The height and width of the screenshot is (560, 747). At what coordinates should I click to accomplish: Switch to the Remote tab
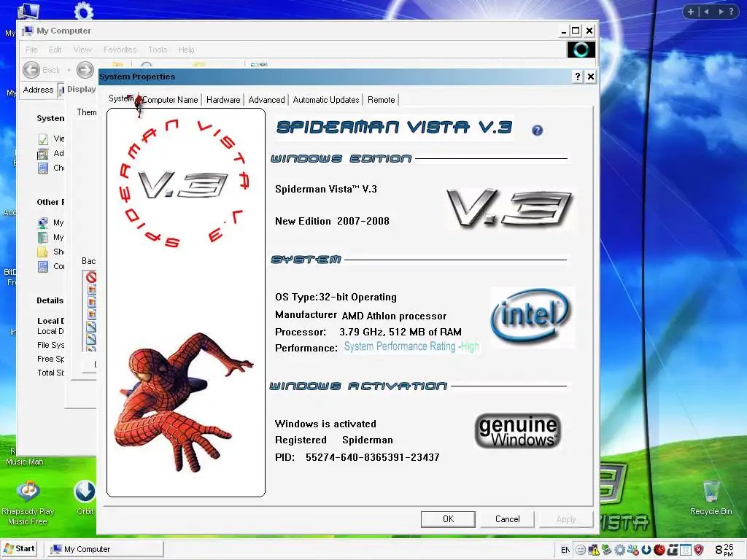click(381, 100)
